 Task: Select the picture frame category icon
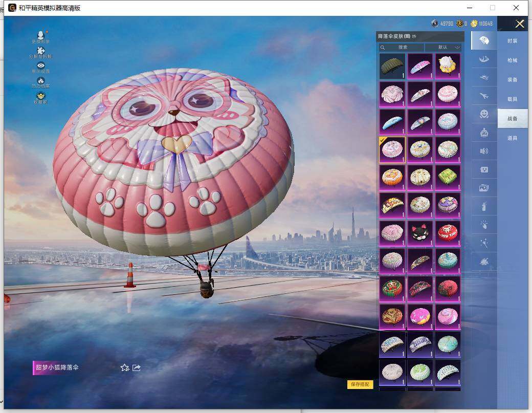pyautogui.click(x=484, y=188)
